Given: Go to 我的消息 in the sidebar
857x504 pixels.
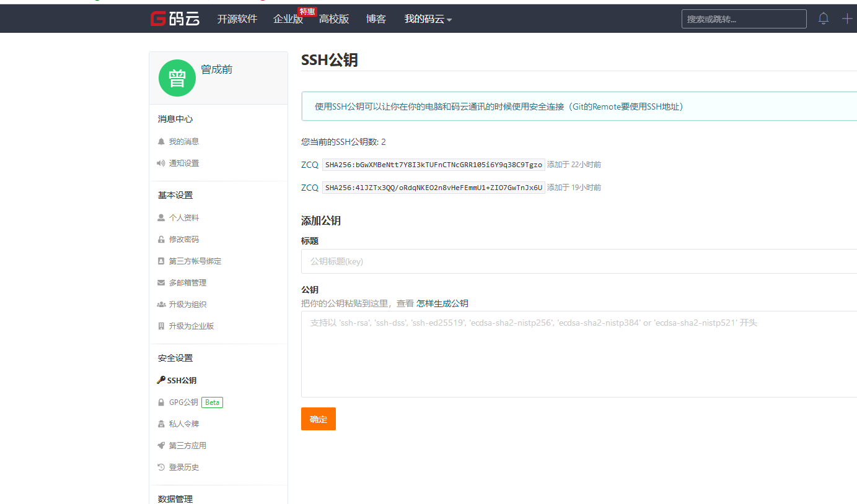Looking at the screenshot, I should (184, 142).
